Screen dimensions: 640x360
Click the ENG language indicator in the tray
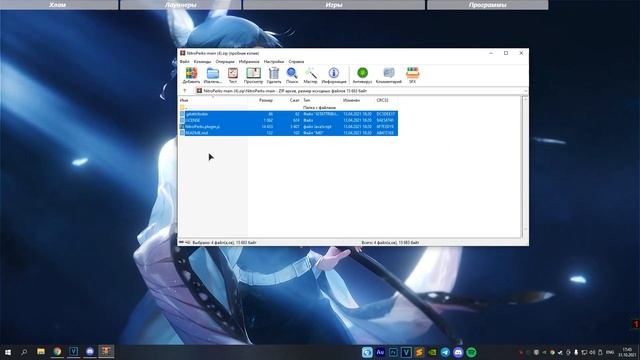coord(610,352)
